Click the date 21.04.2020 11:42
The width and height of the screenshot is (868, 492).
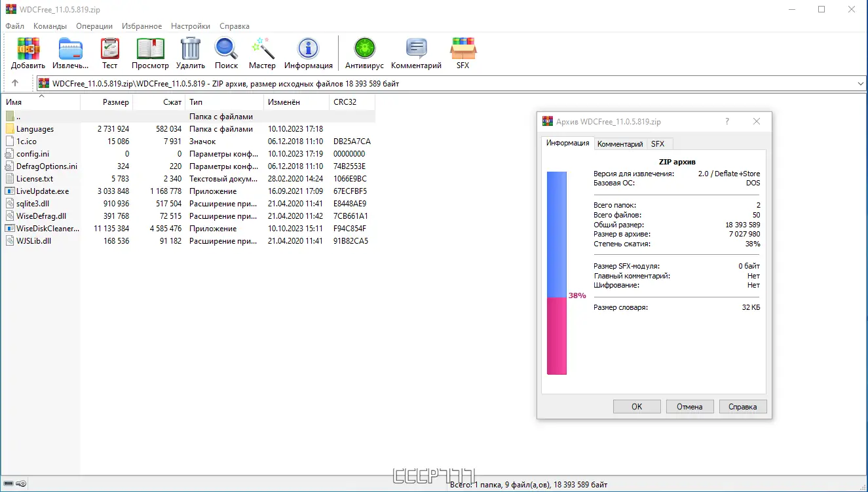(295, 216)
